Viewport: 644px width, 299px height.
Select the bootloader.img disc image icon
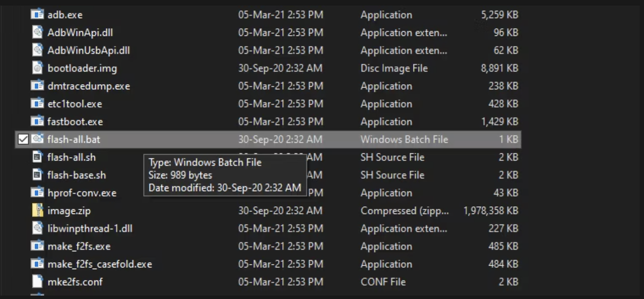click(x=37, y=68)
